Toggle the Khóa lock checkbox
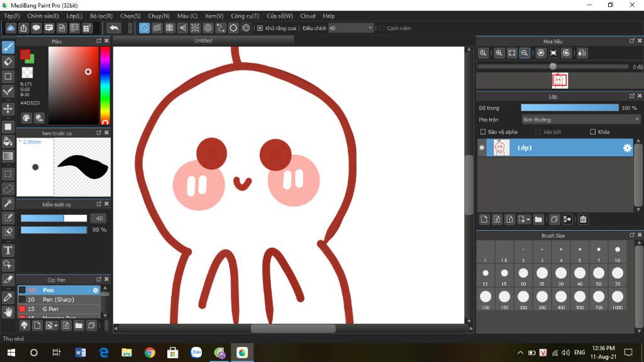 tap(592, 132)
